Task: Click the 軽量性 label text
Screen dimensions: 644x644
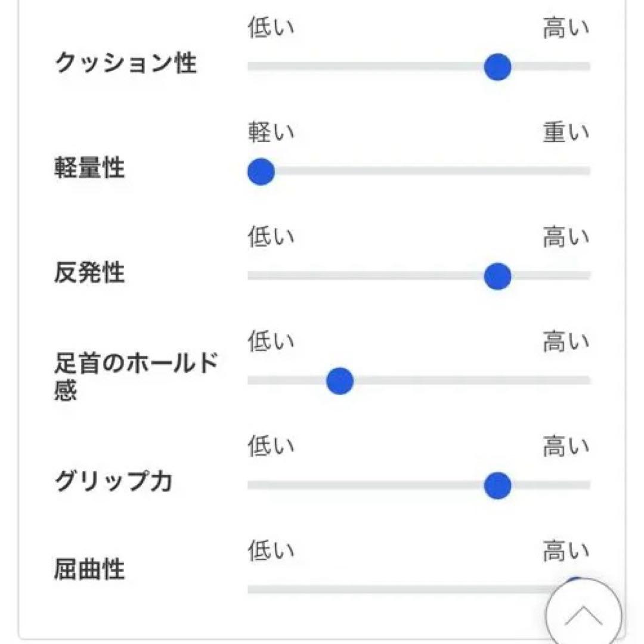Action: coord(89,169)
